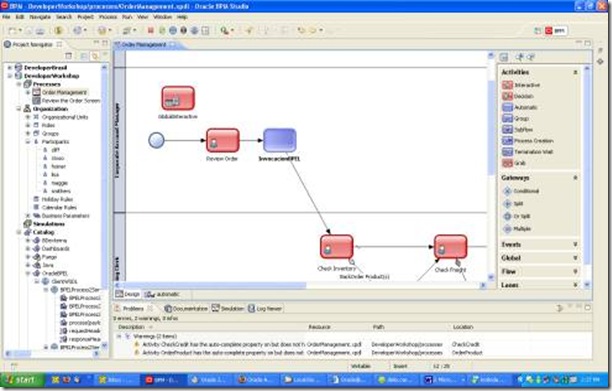Click the palette select icon above Activities

(x=504, y=57)
